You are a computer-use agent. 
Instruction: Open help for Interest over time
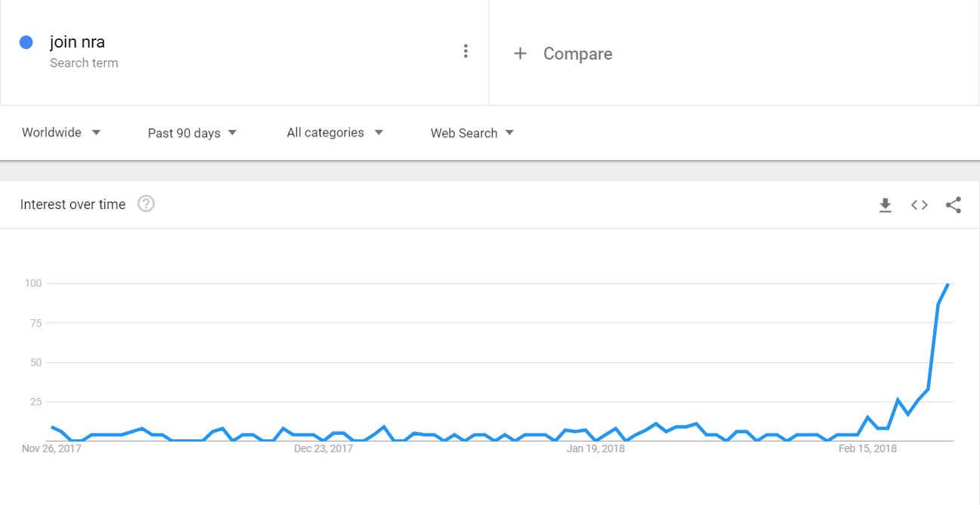point(147,204)
